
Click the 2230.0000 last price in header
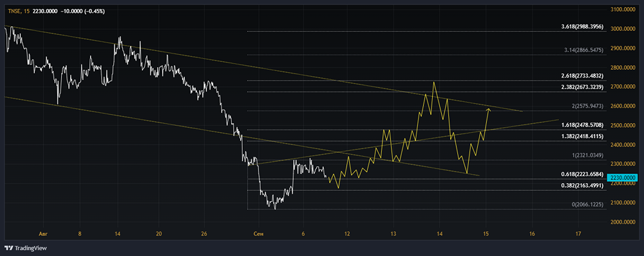coord(45,12)
